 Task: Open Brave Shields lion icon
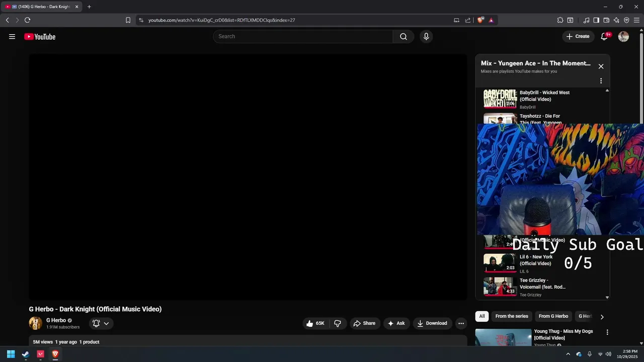tap(480, 20)
